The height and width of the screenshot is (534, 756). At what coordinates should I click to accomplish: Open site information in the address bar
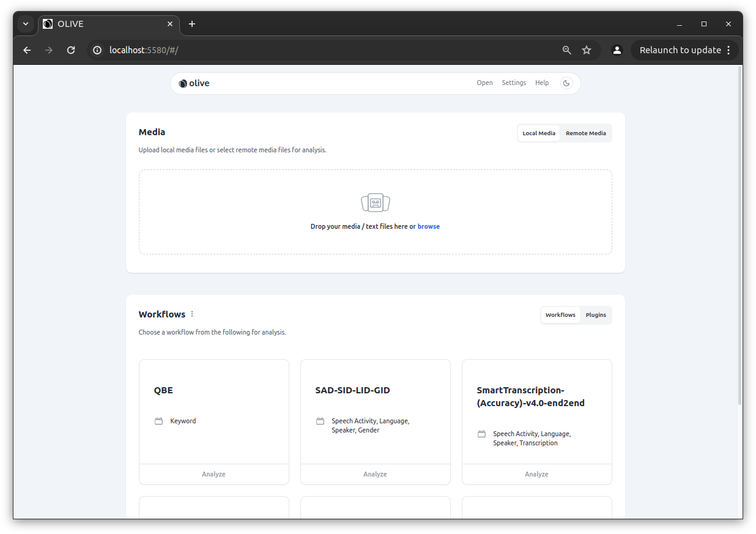point(97,50)
